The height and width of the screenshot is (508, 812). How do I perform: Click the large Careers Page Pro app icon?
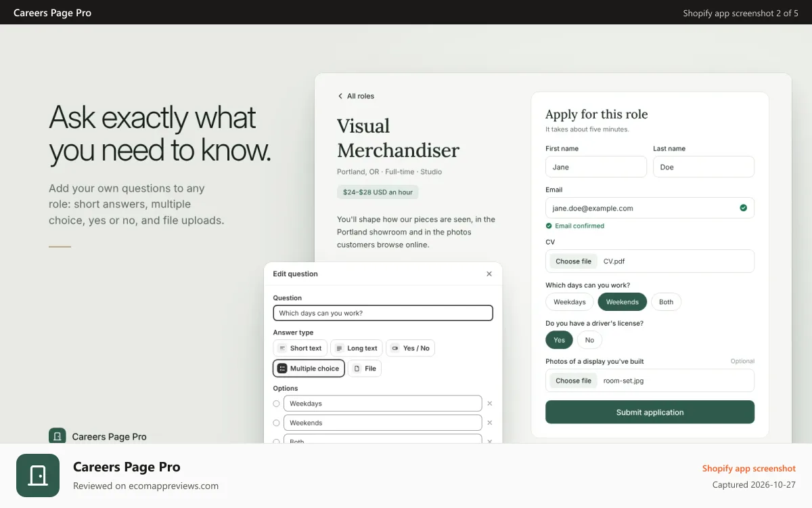[x=38, y=475]
